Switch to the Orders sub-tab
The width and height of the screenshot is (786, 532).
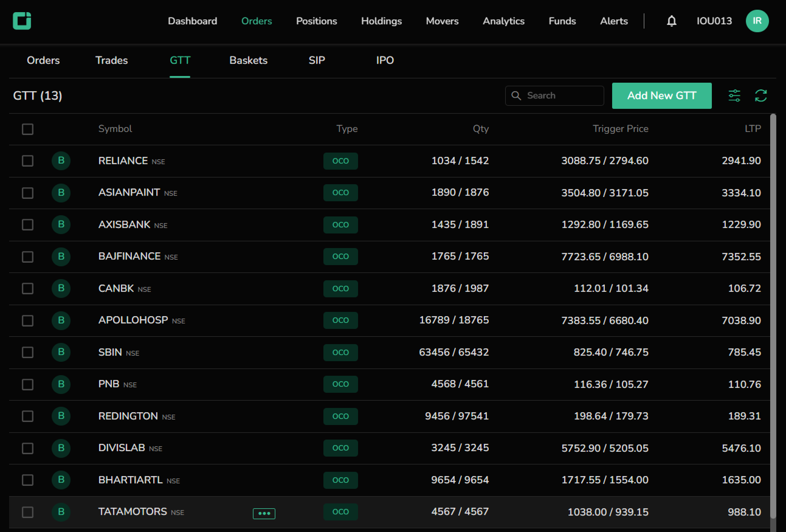(x=43, y=60)
